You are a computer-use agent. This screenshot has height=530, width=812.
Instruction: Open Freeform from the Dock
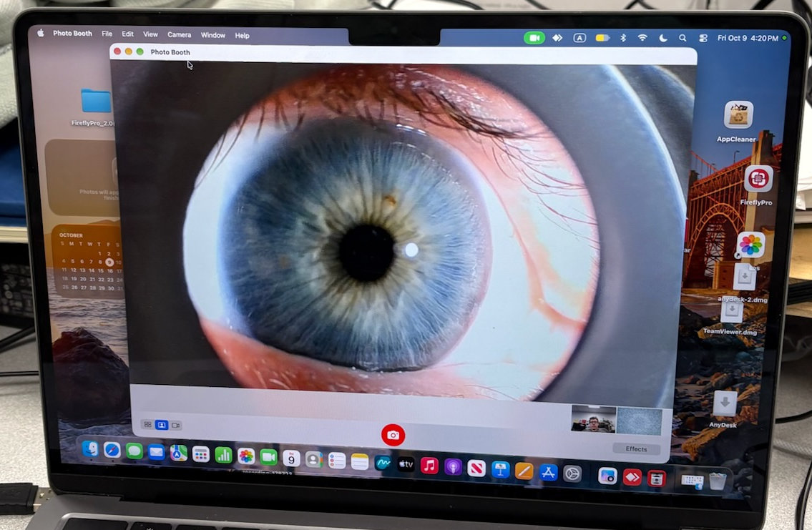coord(383,463)
